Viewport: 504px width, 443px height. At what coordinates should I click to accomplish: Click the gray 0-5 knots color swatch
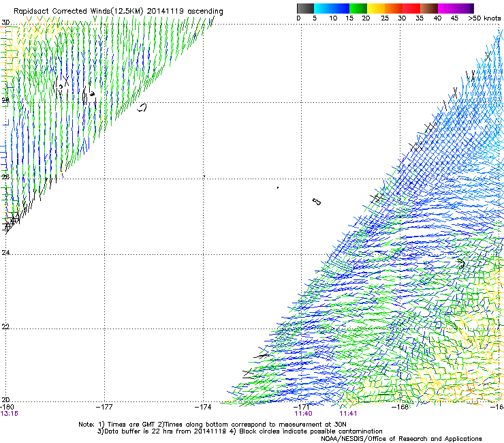(305, 8)
